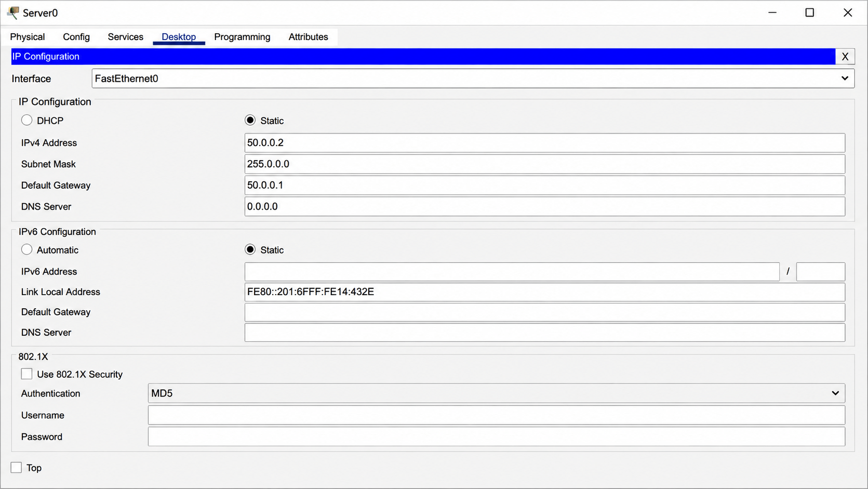
Task: Click the Server0 app icon in title bar
Action: tap(13, 12)
